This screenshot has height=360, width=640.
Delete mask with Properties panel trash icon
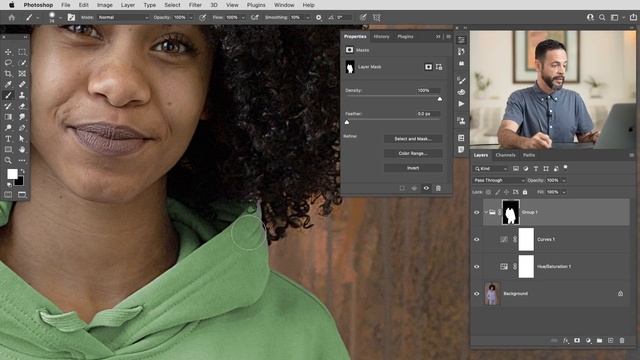pos(438,188)
